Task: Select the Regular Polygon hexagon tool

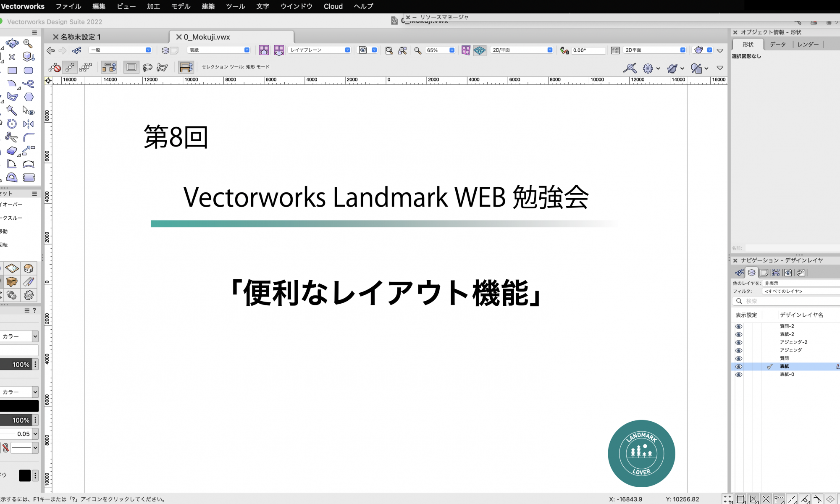Action: tap(29, 97)
